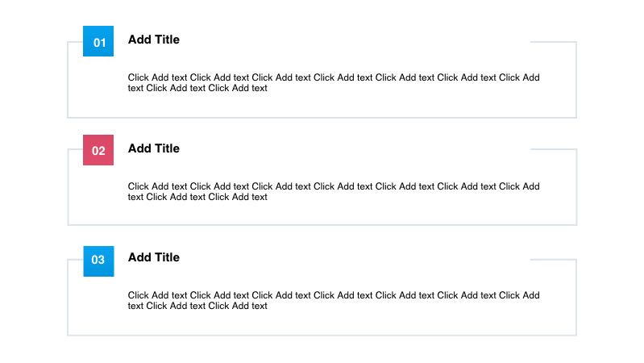Click second line of body text in section 02
This screenshot has width=644, height=363.
[x=197, y=197]
